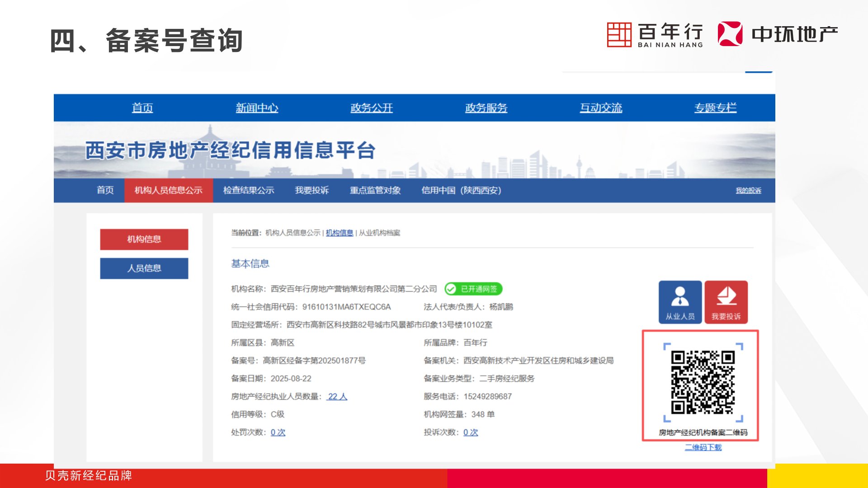Open 新闻中心 in the top navigation
This screenshot has height=488, width=868.
[x=257, y=108]
